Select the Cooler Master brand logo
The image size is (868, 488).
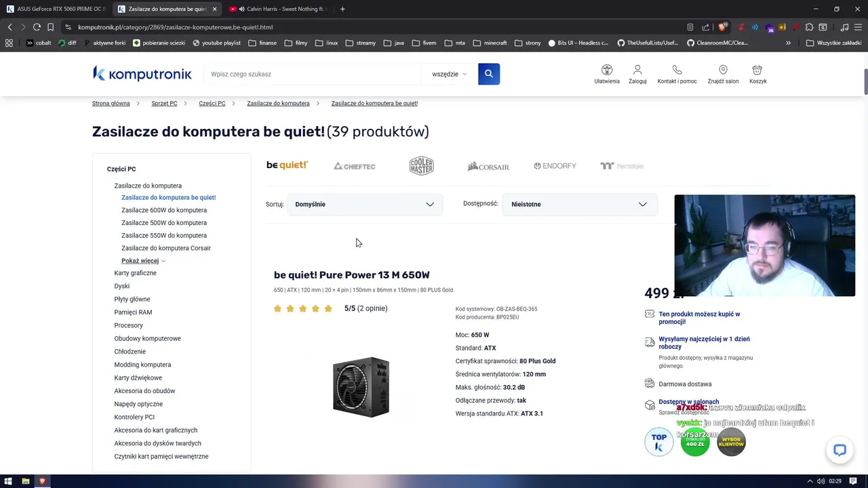click(x=421, y=166)
